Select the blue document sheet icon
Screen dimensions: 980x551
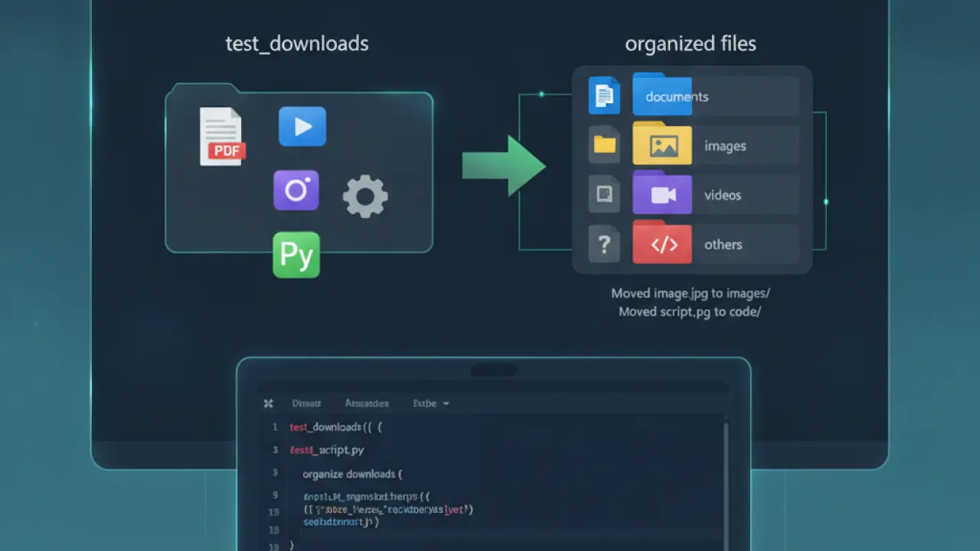coord(604,96)
